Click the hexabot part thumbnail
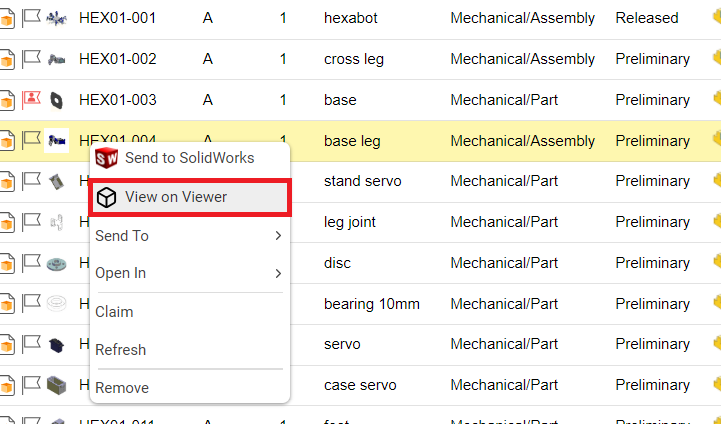This screenshot has width=721, height=424. point(57,18)
